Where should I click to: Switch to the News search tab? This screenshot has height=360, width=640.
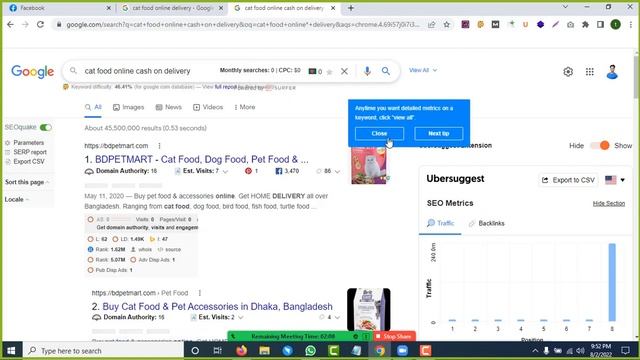pyautogui.click(x=169, y=107)
